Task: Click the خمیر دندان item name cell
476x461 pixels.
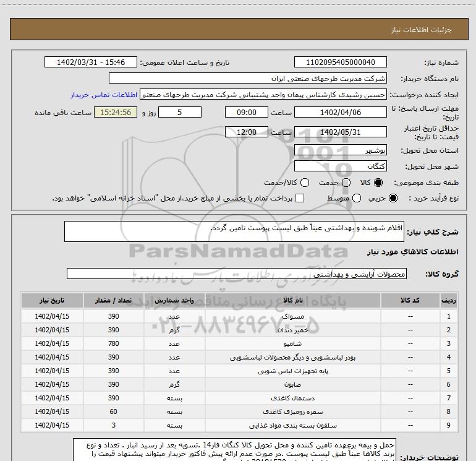Action: [x=293, y=330]
